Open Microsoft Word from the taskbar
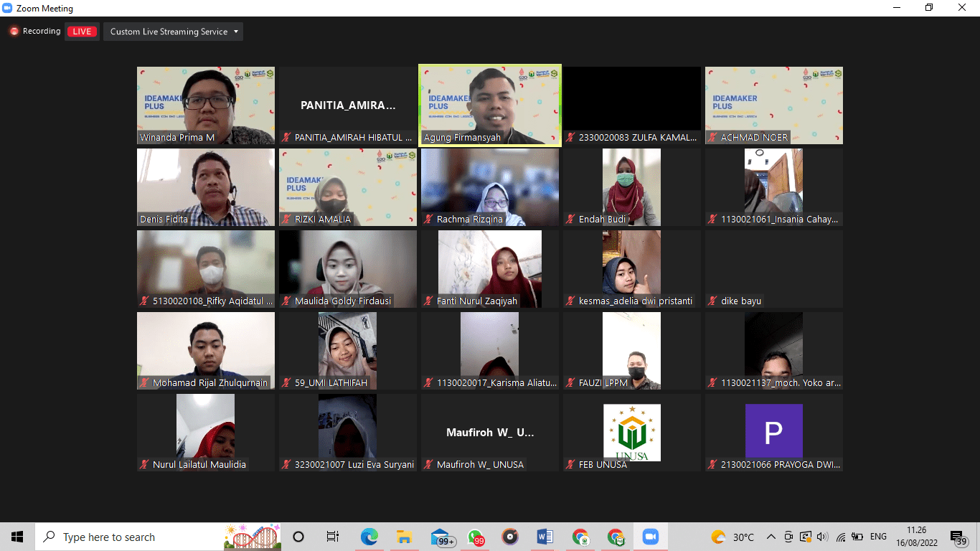Viewport: 980px width, 551px height. 545,537
